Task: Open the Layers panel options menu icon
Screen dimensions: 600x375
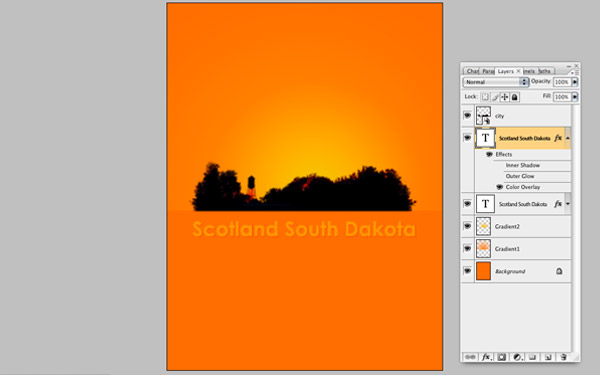Action: pos(574,72)
